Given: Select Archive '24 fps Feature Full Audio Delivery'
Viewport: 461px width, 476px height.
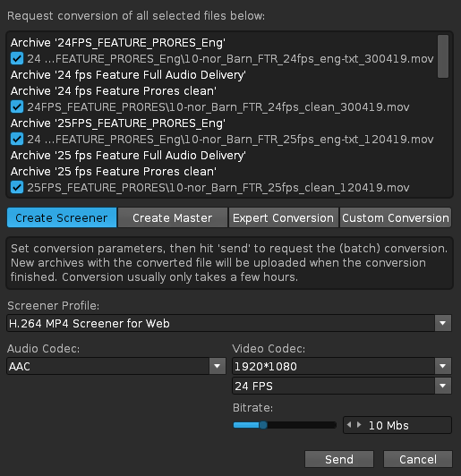Looking at the screenshot, I should click(128, 74).
